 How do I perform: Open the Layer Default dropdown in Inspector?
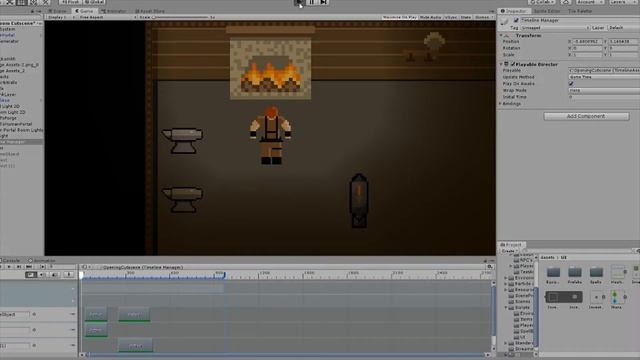pos(623,28)
